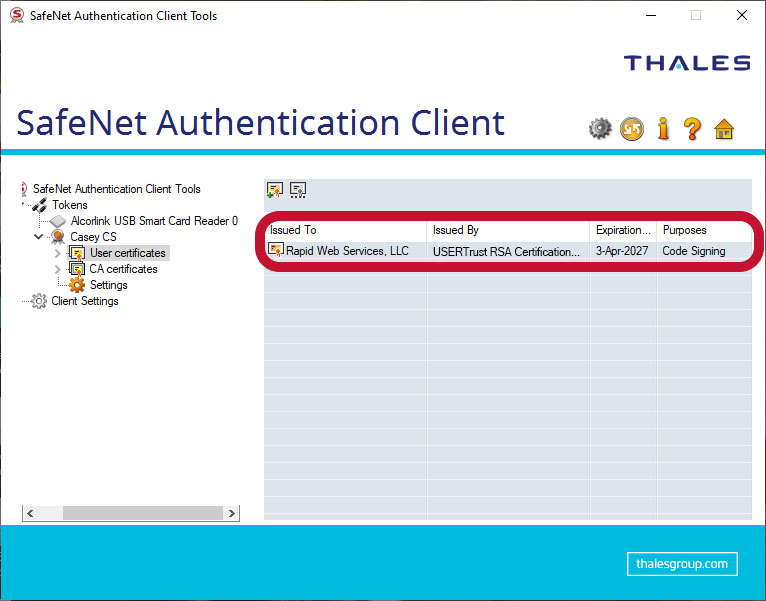Image resolution: width=766 pixels, height=601 pixels.
Task: Click the second certificate toolbar icon
Action: point(298,190)
